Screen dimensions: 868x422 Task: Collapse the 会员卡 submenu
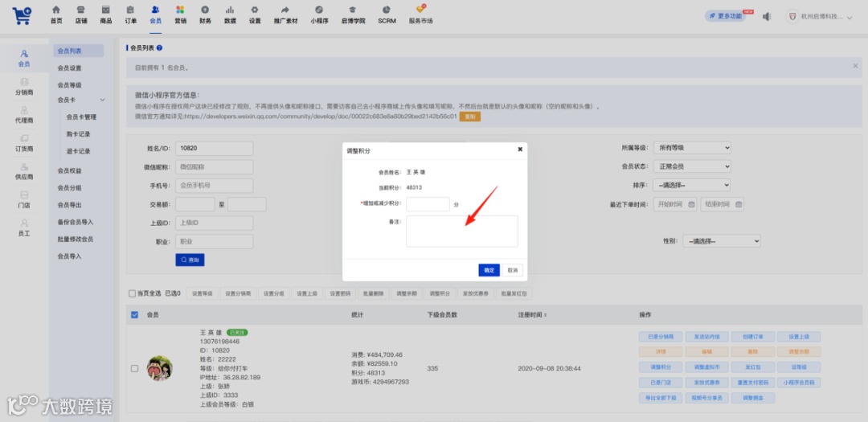102,100
